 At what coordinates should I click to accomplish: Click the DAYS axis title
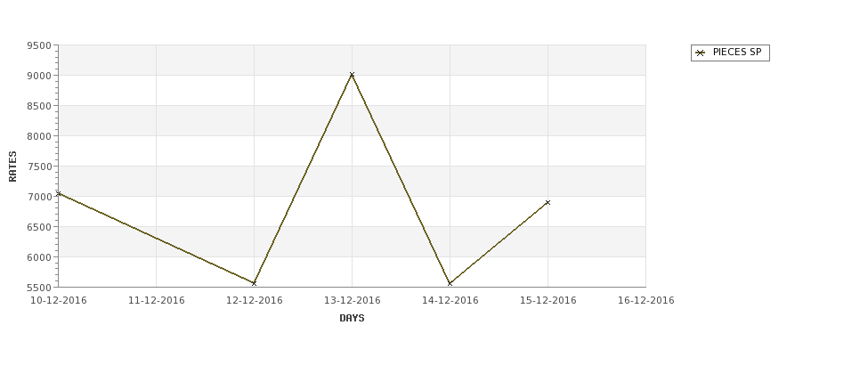352,319
